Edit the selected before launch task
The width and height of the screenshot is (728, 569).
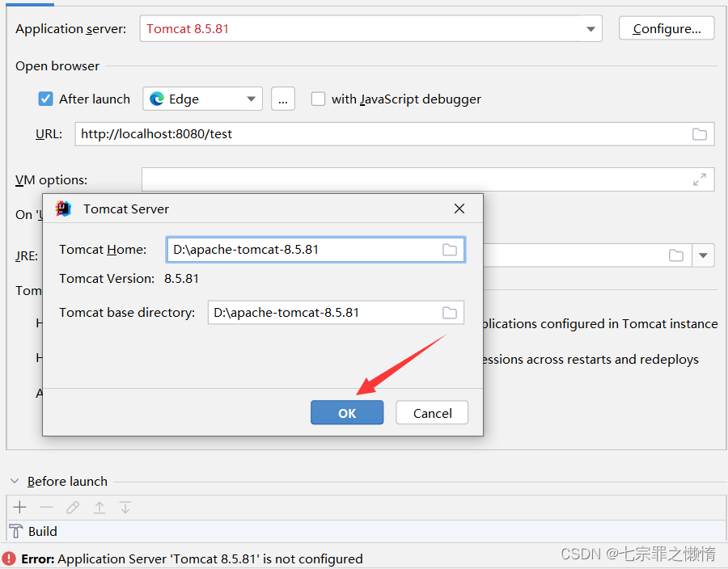click(73, 508)
